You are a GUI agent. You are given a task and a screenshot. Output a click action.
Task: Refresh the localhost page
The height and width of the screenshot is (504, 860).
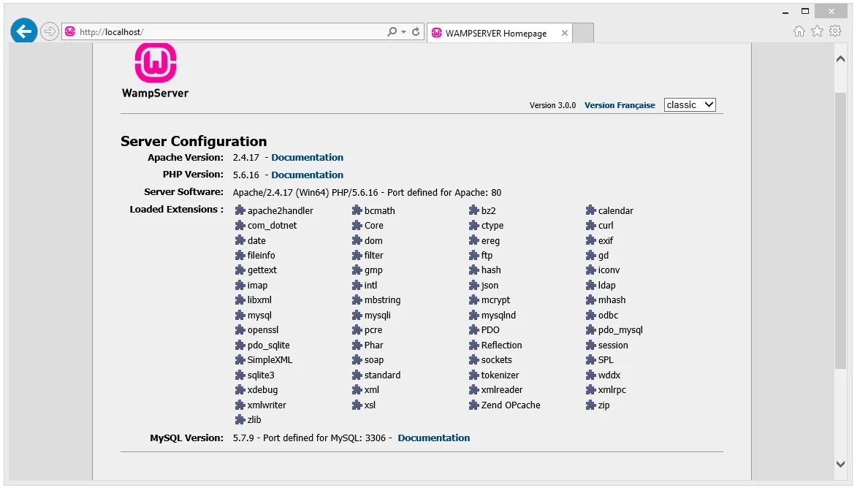pos(416,32)
